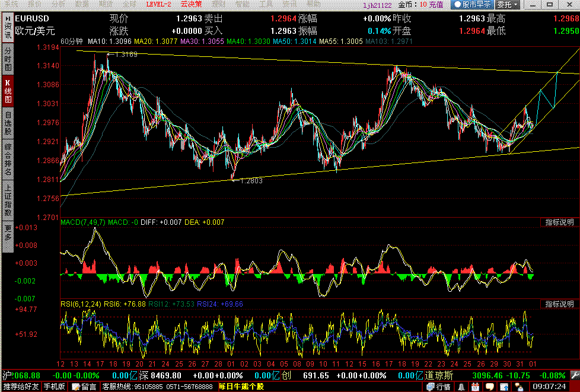Click the 留言 message button
The image size is (580, 392).
point(84,387)
